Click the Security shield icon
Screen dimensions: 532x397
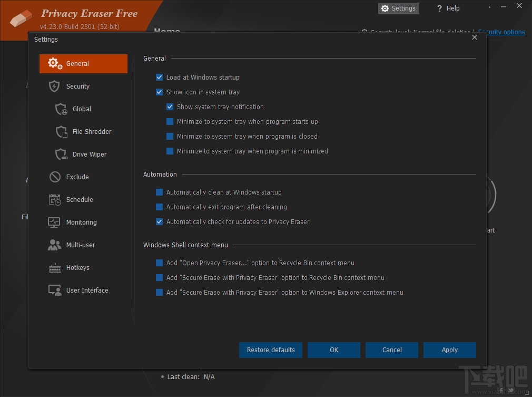tap(54, 86)
